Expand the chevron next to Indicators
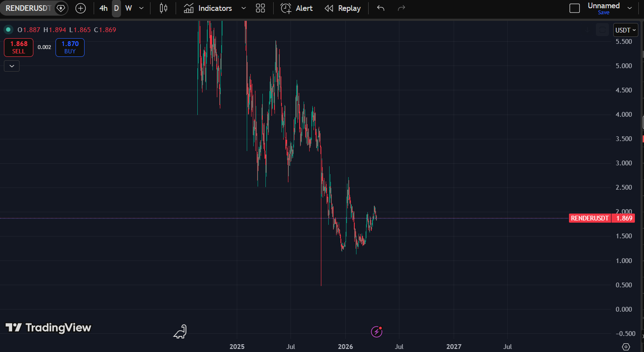The height and width of the screenshot is (352, 644). (243, 8)
